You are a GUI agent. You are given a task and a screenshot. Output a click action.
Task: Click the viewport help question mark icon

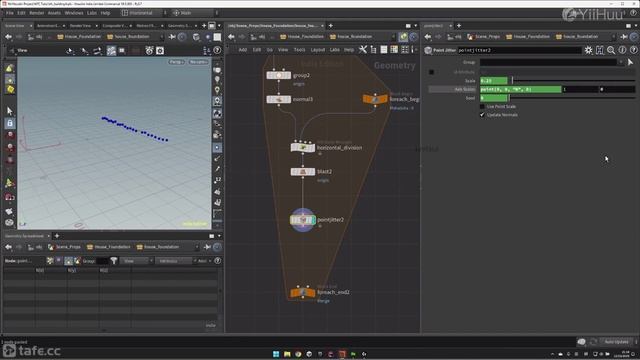point(217,51)
